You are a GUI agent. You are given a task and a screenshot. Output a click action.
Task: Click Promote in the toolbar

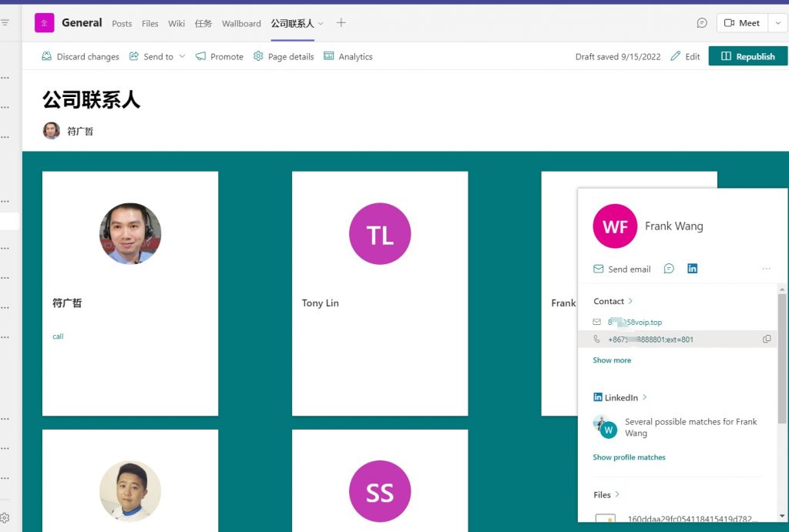(220, 56)
